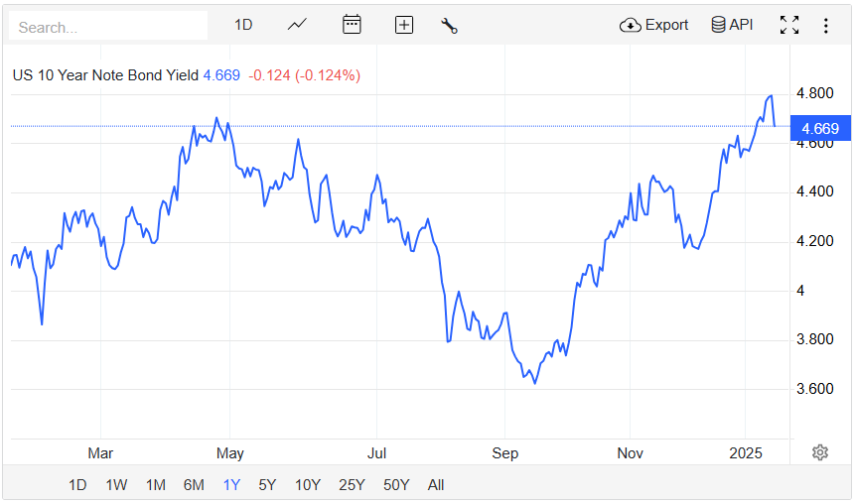Open the 1D interval selector in the toolbar

click(x=243, y=25)
